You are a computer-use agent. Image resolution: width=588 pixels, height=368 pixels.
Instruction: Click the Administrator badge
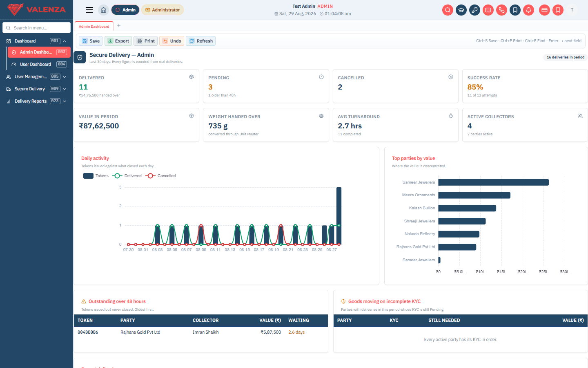pos(163,10)
